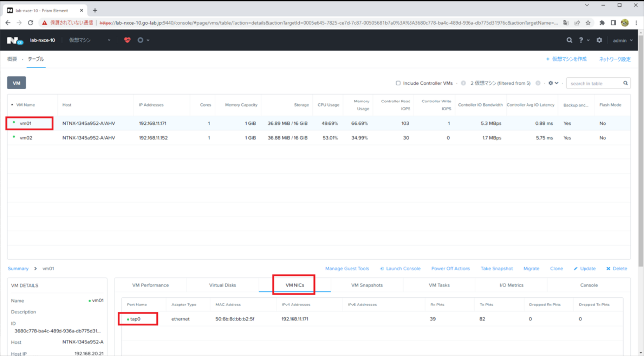644x356 pixels.
Task: Open search with the header magnifier icon
Action: (569, 40)
